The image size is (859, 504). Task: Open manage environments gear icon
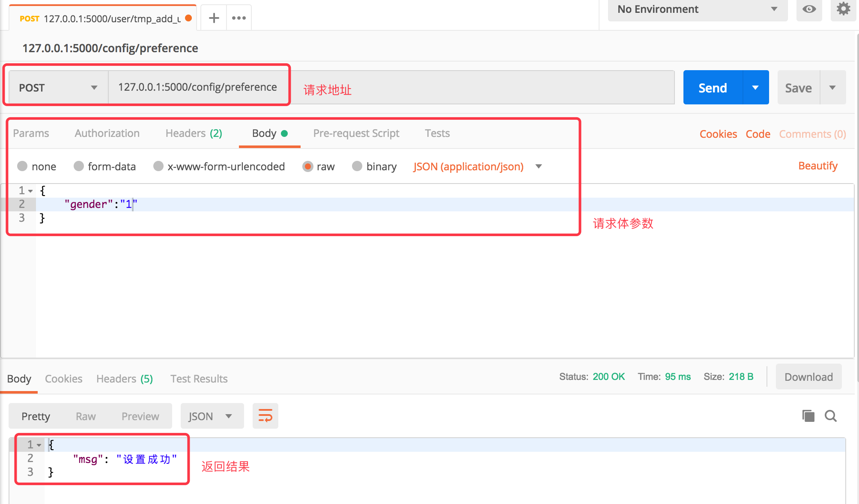(843, 9)
